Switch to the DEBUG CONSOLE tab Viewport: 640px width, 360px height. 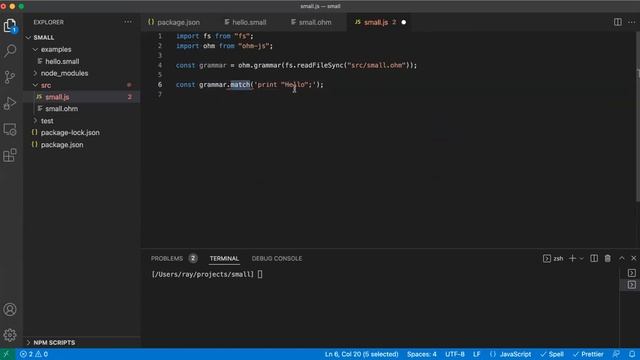[277, 258]
